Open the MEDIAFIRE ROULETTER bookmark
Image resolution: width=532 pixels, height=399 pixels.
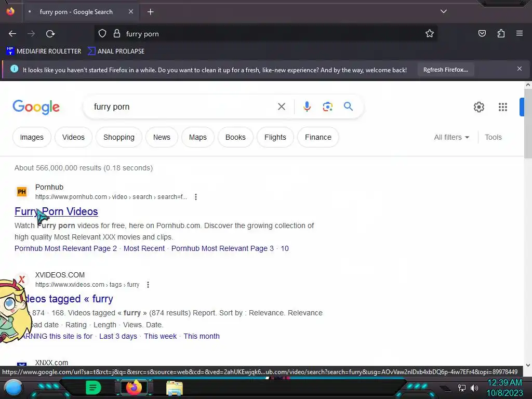point(44,51)
